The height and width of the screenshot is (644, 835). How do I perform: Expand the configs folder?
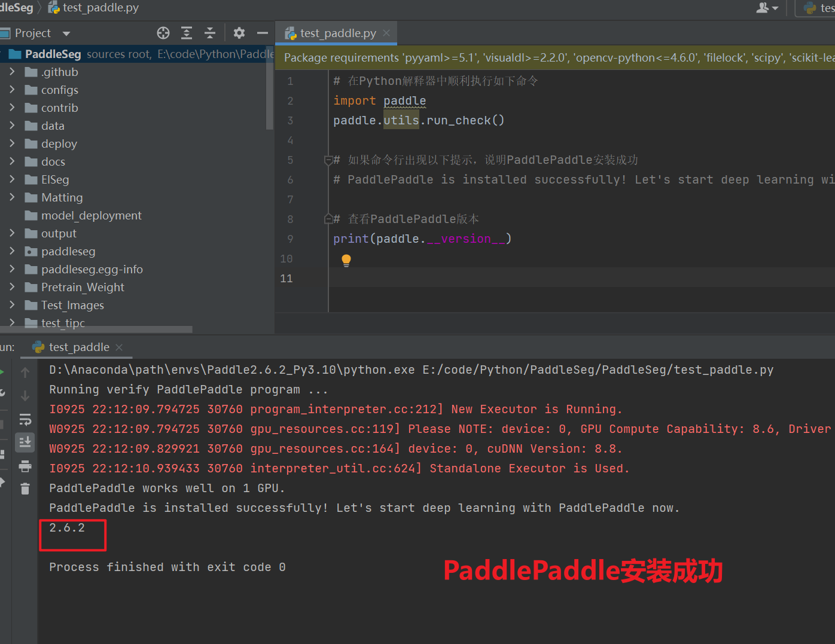(x=12, y=90)
